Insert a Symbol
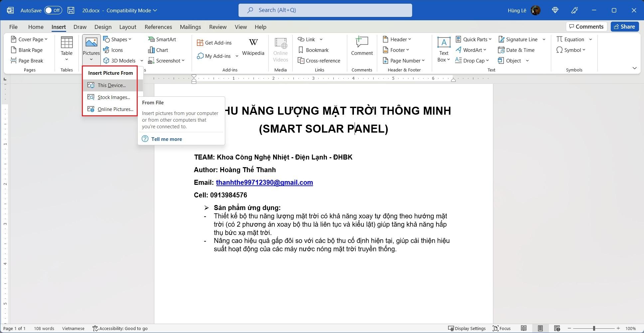Image resolution: width=644 pixels, height=333 pixels. click(x=571, y=50)
